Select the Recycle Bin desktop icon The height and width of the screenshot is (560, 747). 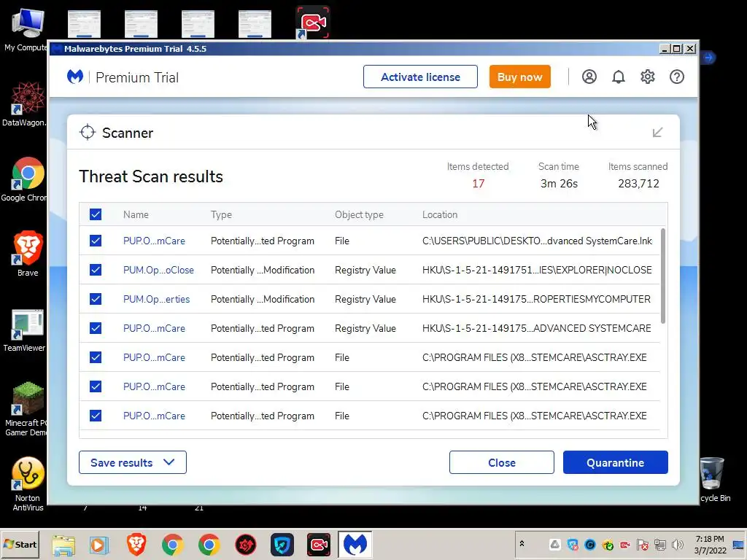(x=713, y=479)
